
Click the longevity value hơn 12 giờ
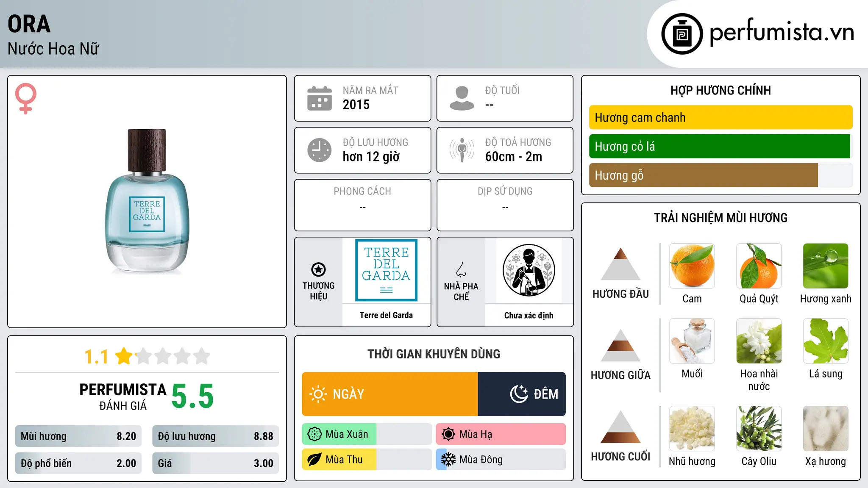(x=371, y=157)
